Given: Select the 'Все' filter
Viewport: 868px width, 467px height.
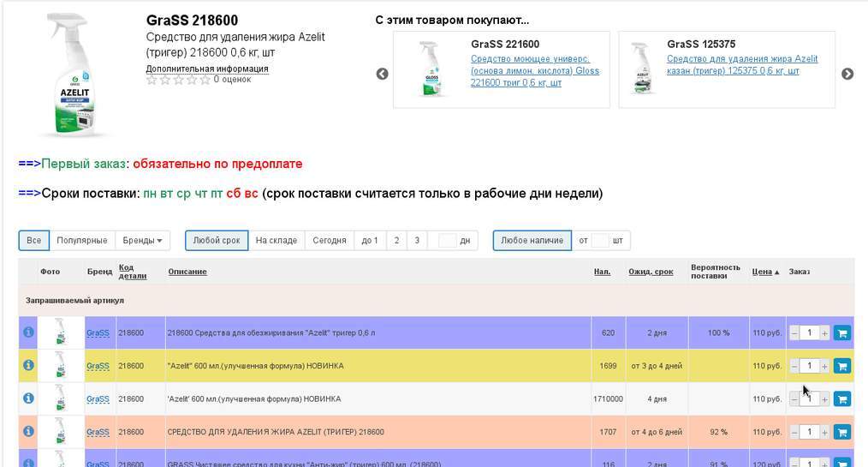Looking at the screenshot, I should click(33, 241).
